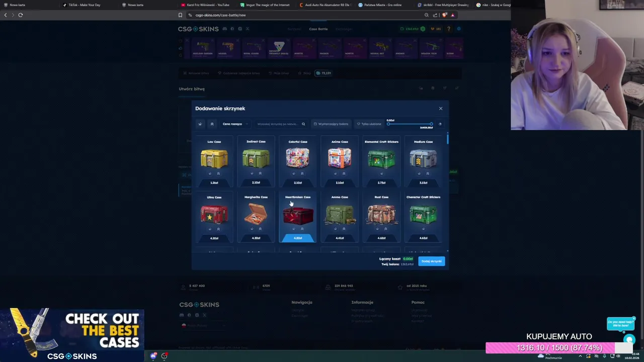Toggle the double-chevron filter in modal toolbar
The width and height of the screenshot is (644, 362).
point(212,124)
